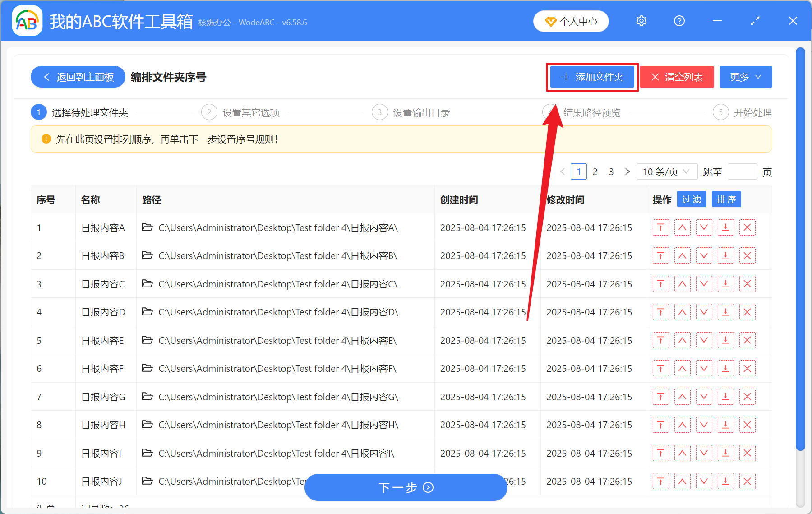Switch to step 设置输出目录
The height and width of the screenshot is (514, 812).
420,112
